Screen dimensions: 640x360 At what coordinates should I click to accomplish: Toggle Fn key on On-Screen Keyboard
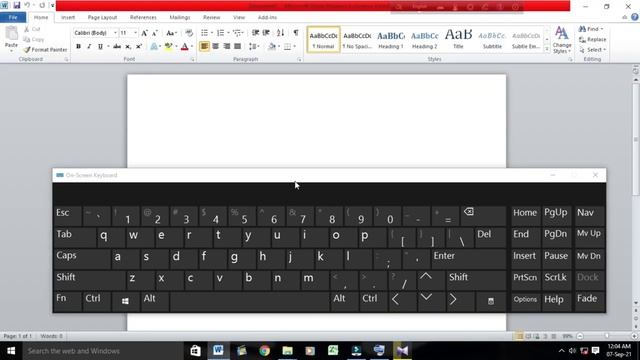pyautogui.click(x=67, y=301)
